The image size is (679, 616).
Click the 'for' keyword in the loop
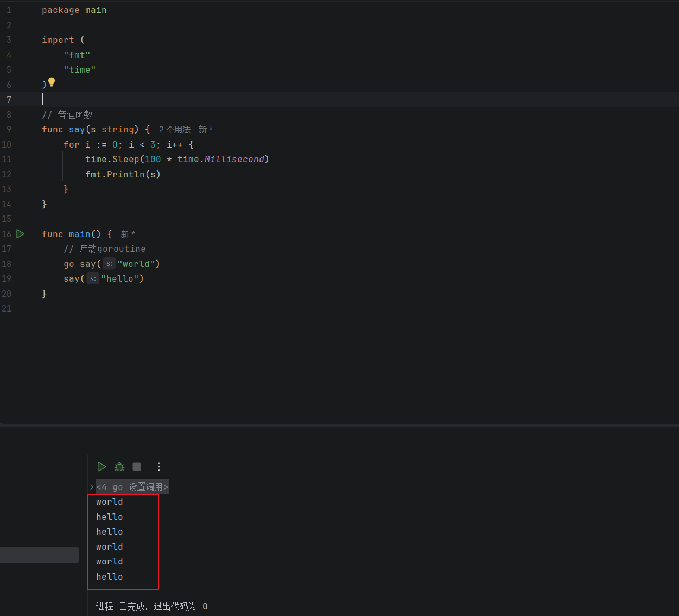click(x=72, y=144)
